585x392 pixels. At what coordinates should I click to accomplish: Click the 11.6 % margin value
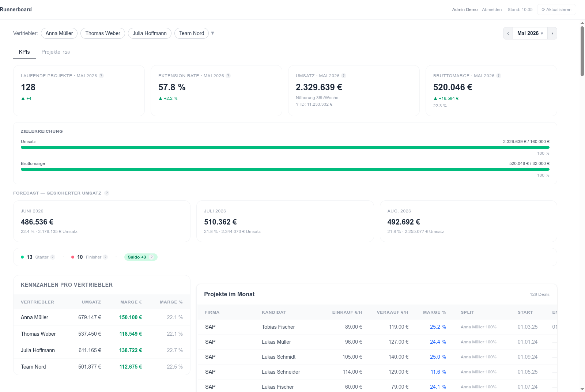pyautogui.click(x=438, y=372)
